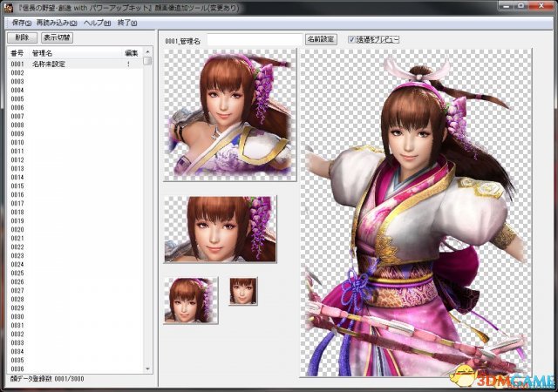The height and width of the screenshot is (392, 558).
Task: Click the full-body character preview image
Action: pyautogui.click(x=416, y=213)
